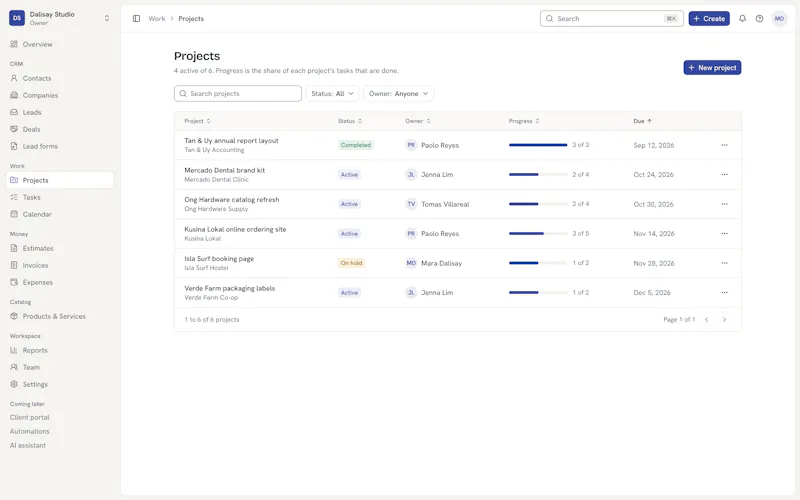The image size is (800, 500).
Task: Click the Products & Services box icon
Action: (x=14, y=316)
